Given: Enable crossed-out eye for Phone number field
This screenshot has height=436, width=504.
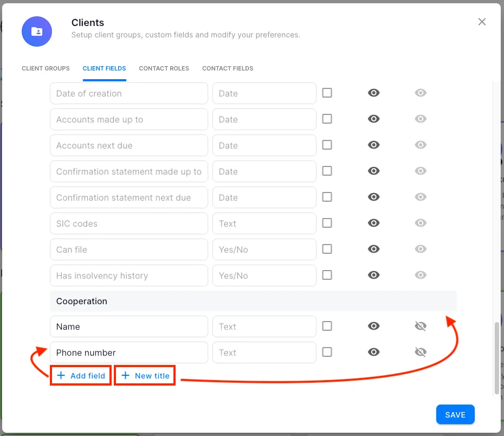Looking at the screenshot, I should point(421,352).
